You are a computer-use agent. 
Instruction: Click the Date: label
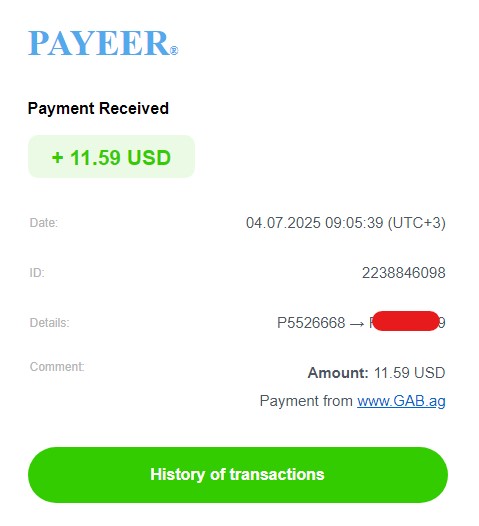click(44, 223)
